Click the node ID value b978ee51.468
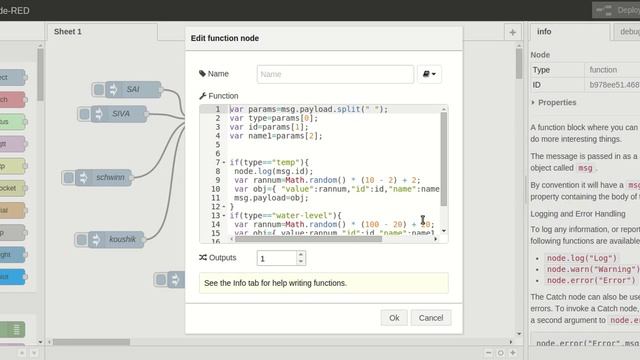This screenshot has width=640, height=360. (x=614, y=85)
